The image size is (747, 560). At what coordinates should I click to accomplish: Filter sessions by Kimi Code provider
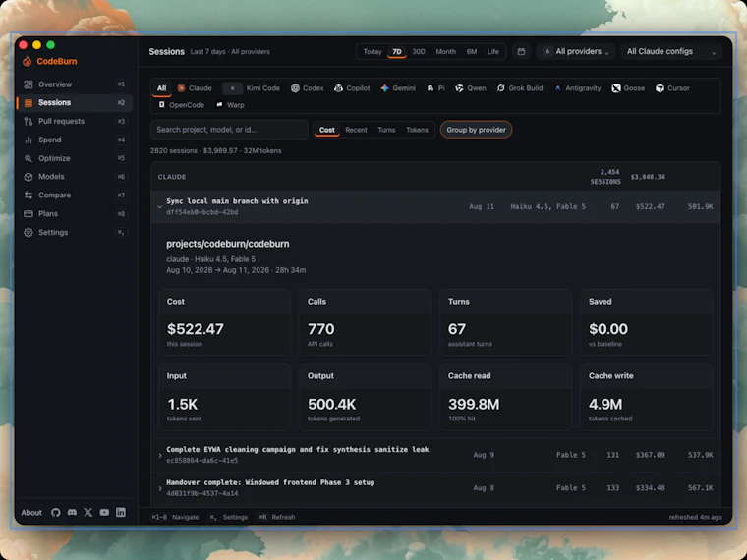[x=253, y=88]
